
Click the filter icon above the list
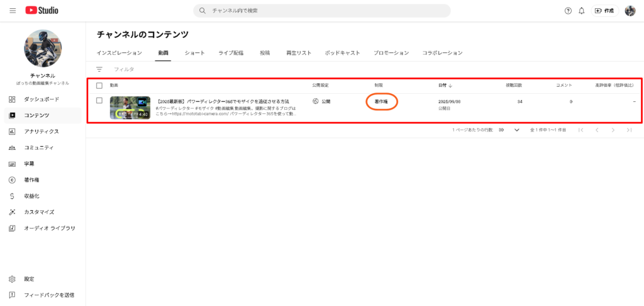point(99,69)
